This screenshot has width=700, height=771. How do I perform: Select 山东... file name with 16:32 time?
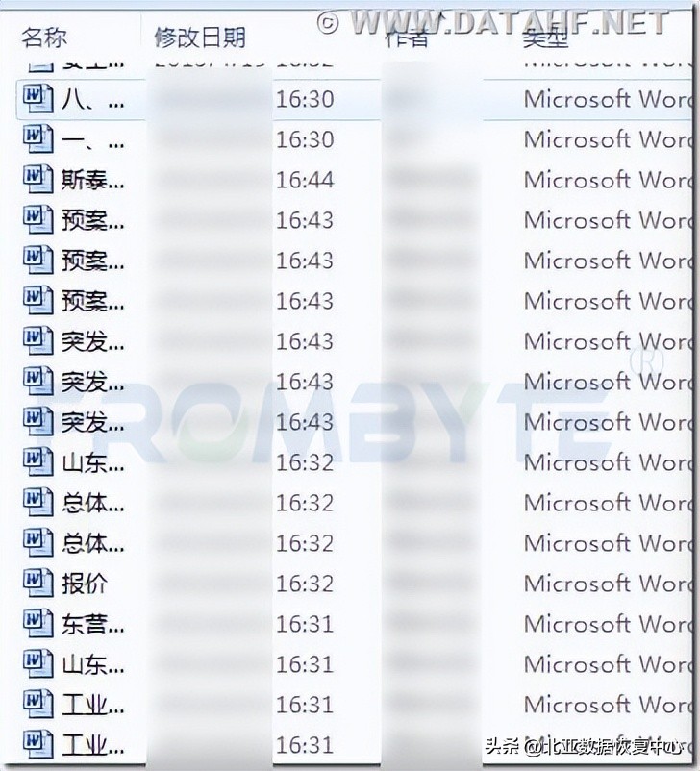tap(92, 462)
